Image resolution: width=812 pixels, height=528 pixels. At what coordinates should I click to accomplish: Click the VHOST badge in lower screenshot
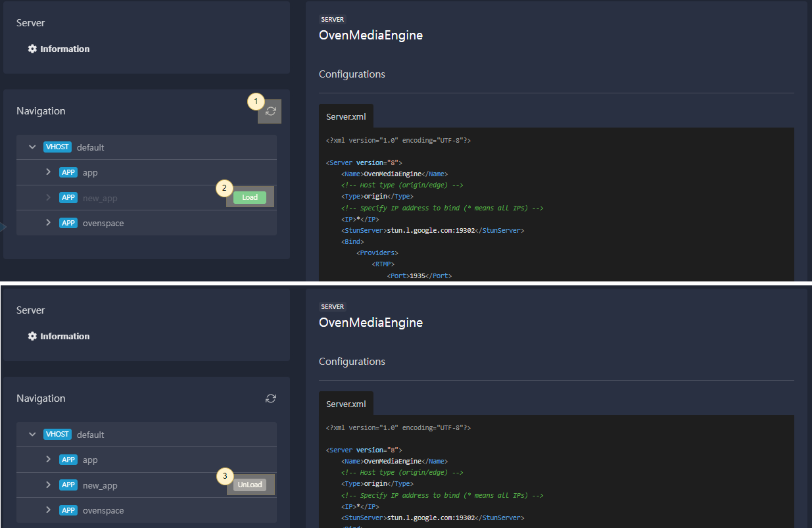click(57, 435)
